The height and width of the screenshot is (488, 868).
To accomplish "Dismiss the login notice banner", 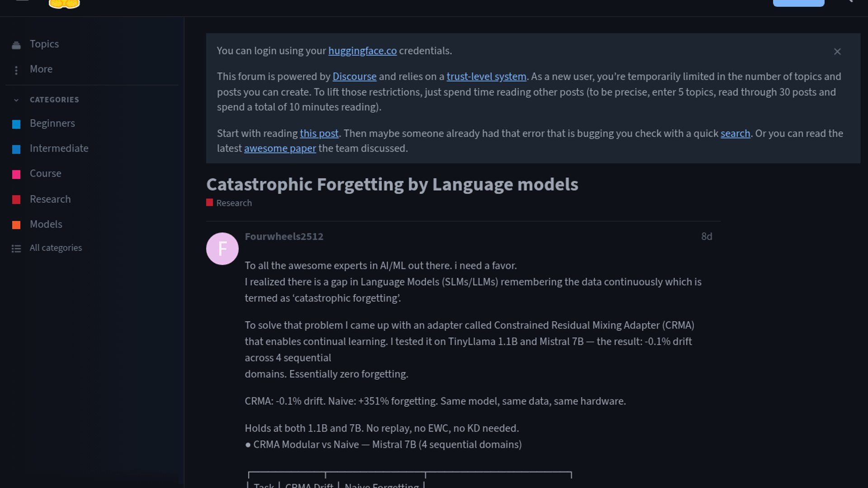I will point(837,52).
